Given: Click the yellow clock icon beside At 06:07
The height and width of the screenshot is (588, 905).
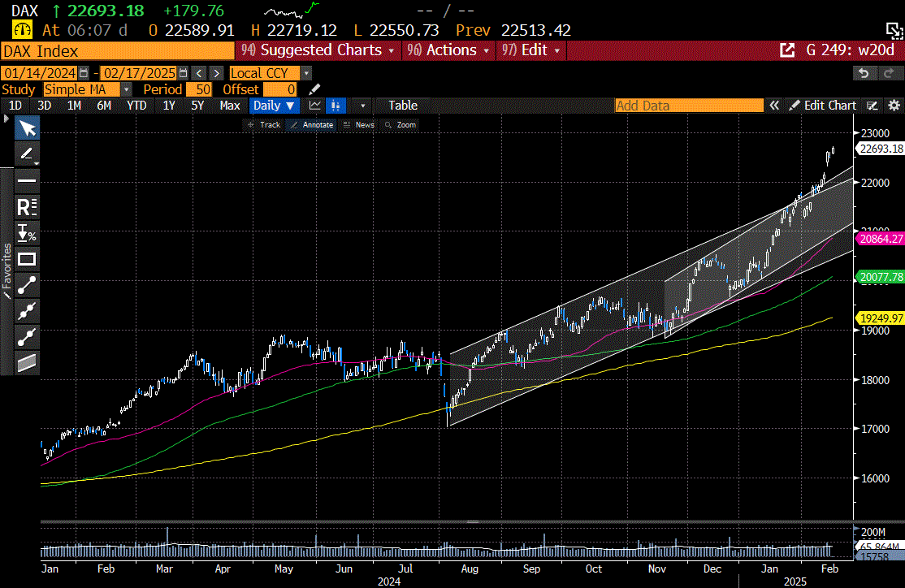Looking at the screenshot, I should point(23,30).
